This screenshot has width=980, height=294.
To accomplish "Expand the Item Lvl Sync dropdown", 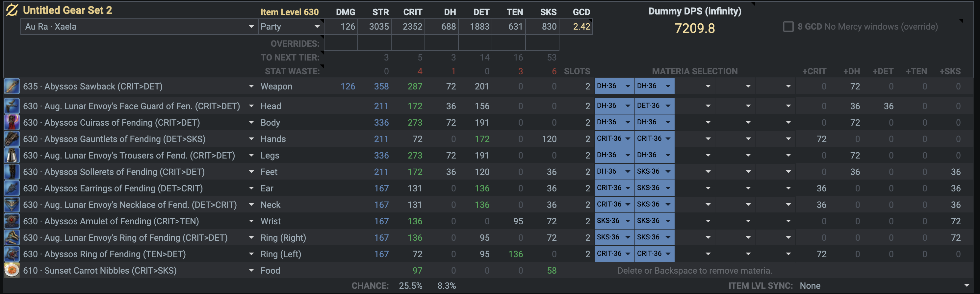I will tap(967, 286).
